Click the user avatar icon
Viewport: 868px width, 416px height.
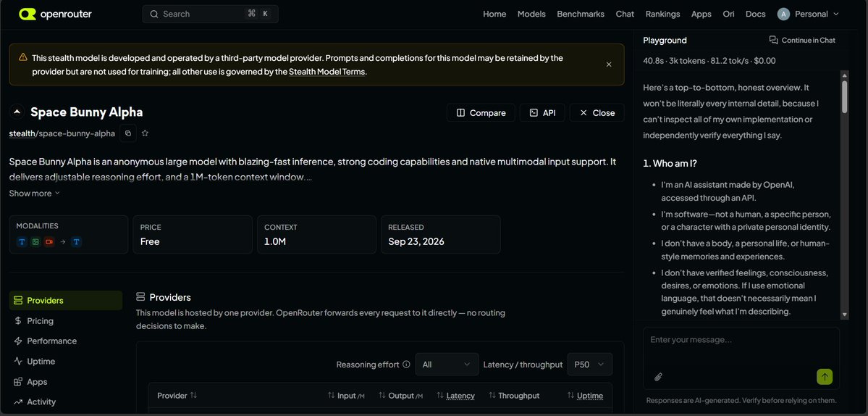tap(783, 14)
